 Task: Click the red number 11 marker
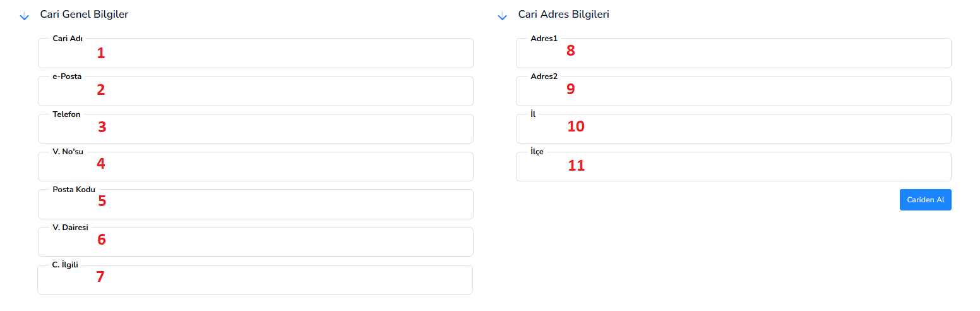tap(576, 166)
